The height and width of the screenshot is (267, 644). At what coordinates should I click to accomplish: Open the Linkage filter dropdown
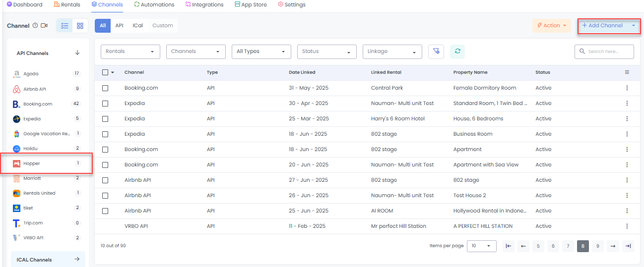click(392, 52)
